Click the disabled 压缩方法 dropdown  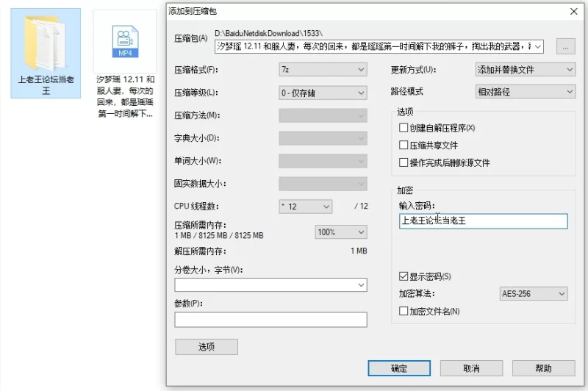[x=323, y=116]
